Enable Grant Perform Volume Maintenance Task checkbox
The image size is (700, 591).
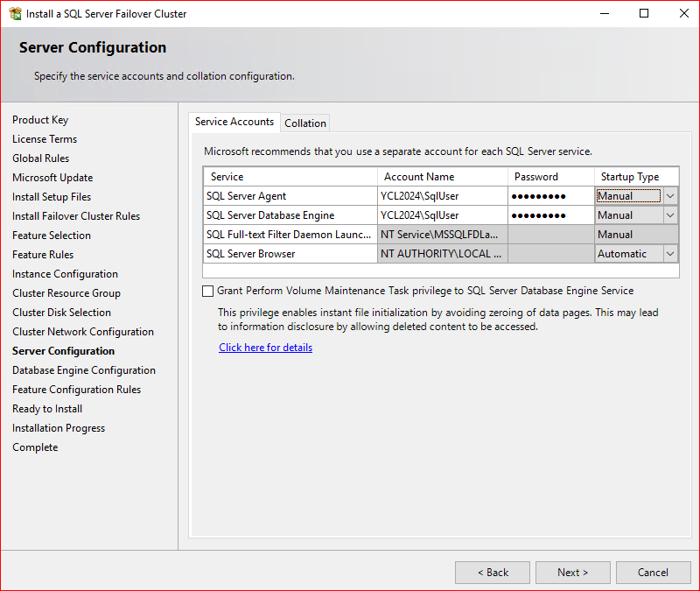[x=207, y=292]
